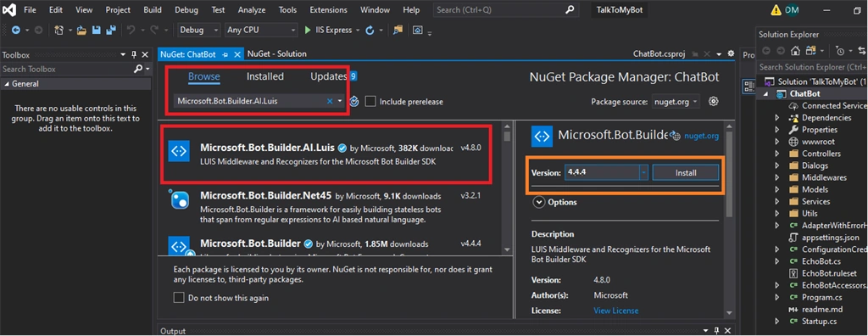
Task: Click the Search Solution Explorer field
Action: coord(811,67)
